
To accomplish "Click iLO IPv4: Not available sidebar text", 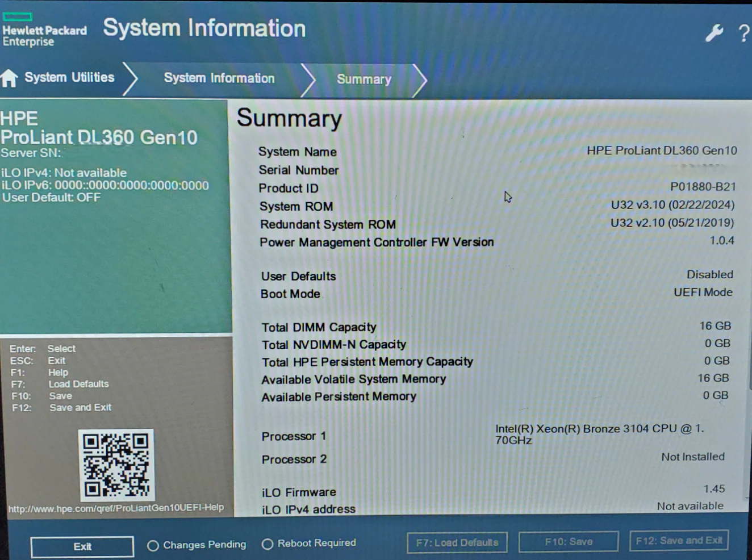I will click(64, 173).
